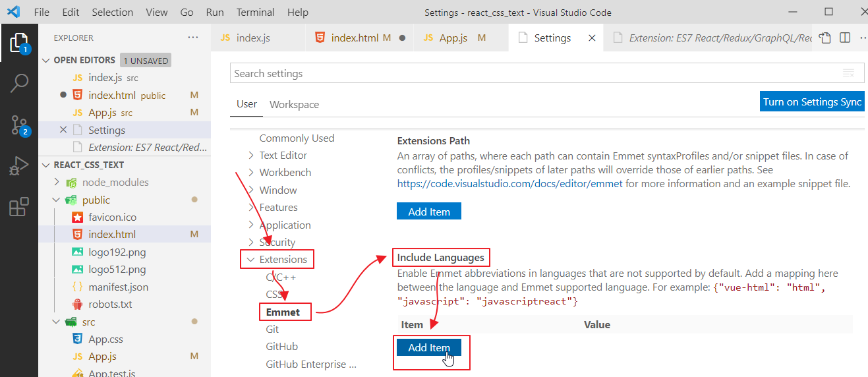Screen dimensions: 868x377
Task: Open the Terminal menu
Action: point(255,12)
